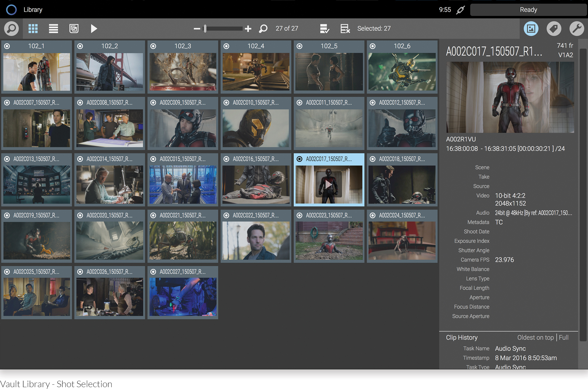
Task: Open the filmstrip viewer layout icon
Action: point(74,29)
